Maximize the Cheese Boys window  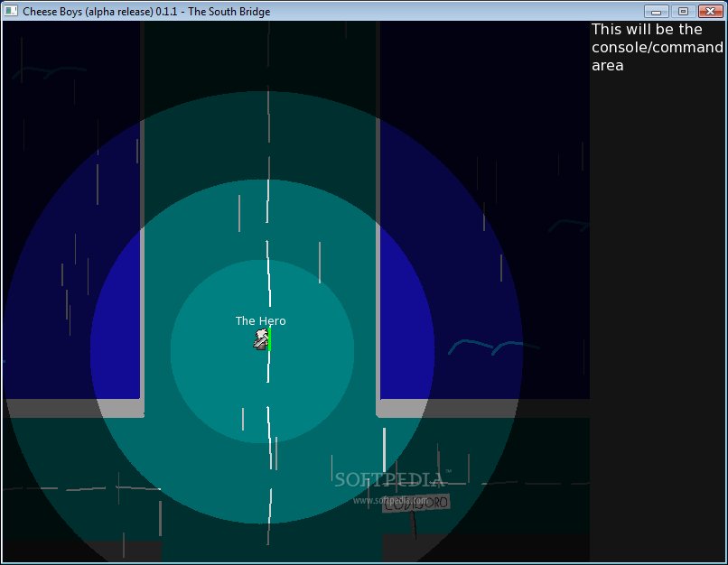pos(683,11)
